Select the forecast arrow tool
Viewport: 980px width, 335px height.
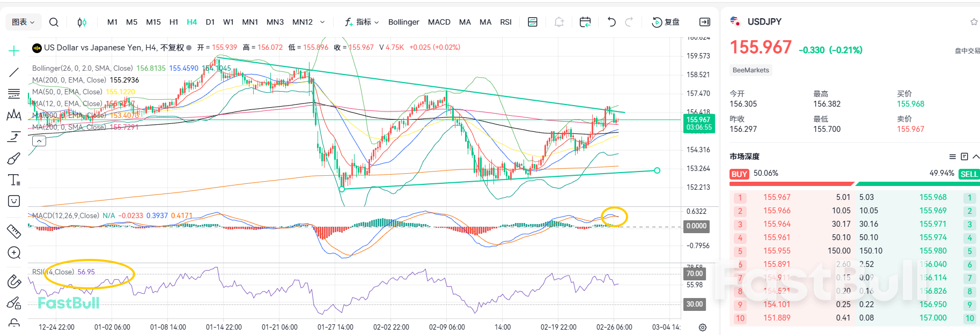point(14,137)
